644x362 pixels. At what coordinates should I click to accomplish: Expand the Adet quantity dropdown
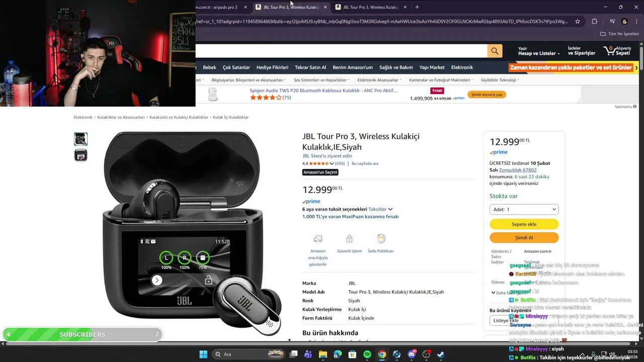click(x=524, y=210)
